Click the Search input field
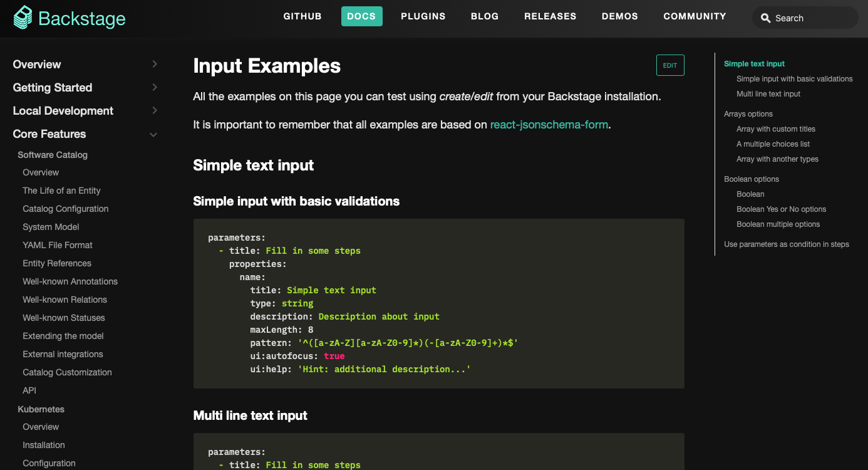The width and height of the screenshot is (868, 470). click(x=805, y=18)
